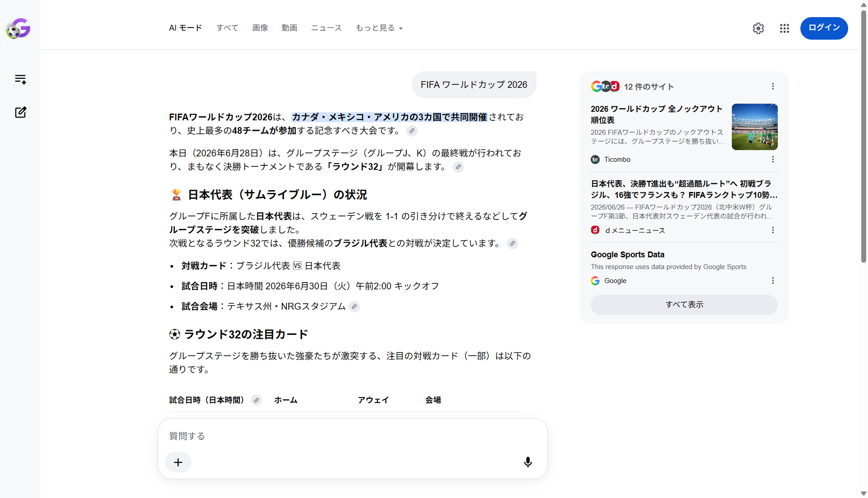Click the ホーム column header
This screenshot has height=498, width=868.
[x=285, y=400]
